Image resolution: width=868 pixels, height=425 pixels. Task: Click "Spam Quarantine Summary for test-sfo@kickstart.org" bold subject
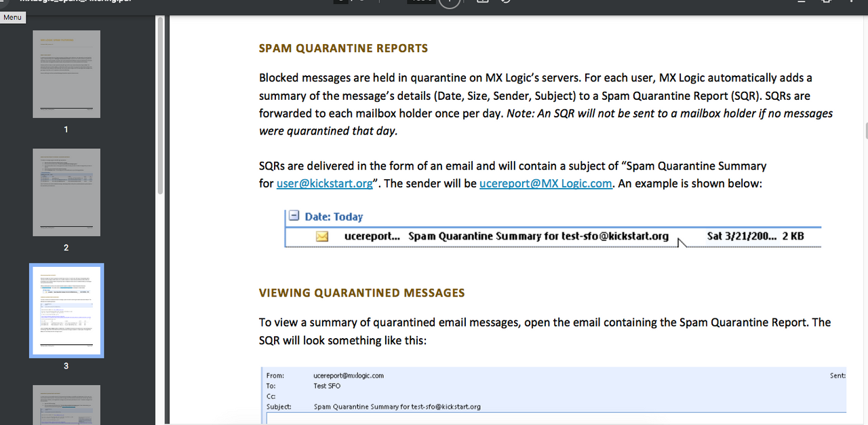[x=538, y=236]
